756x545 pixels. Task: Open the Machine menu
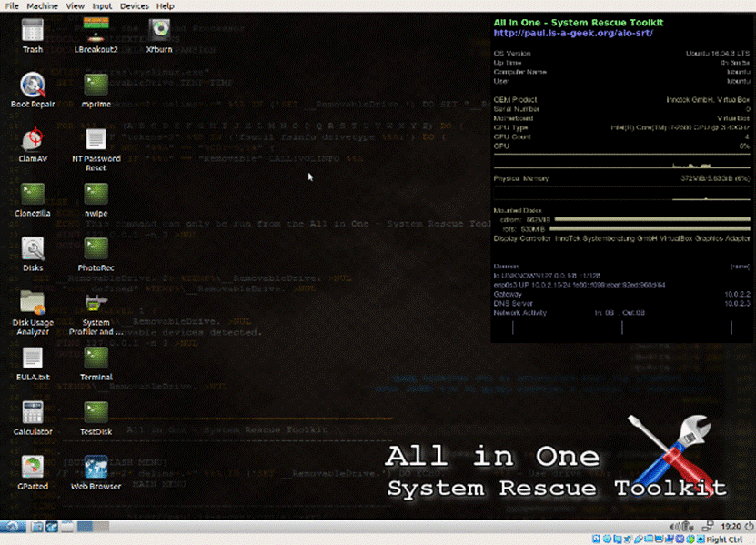[x=43, y=5]
